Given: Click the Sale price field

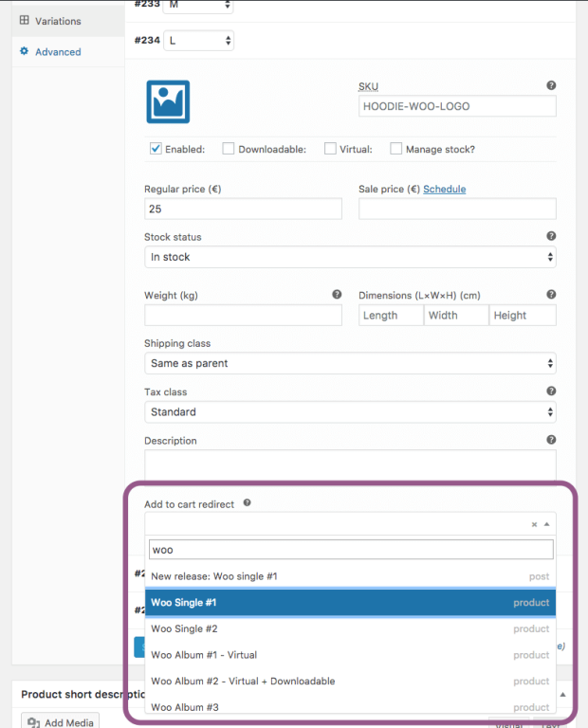Looking at the screenshot, I should tap(457, 209).
